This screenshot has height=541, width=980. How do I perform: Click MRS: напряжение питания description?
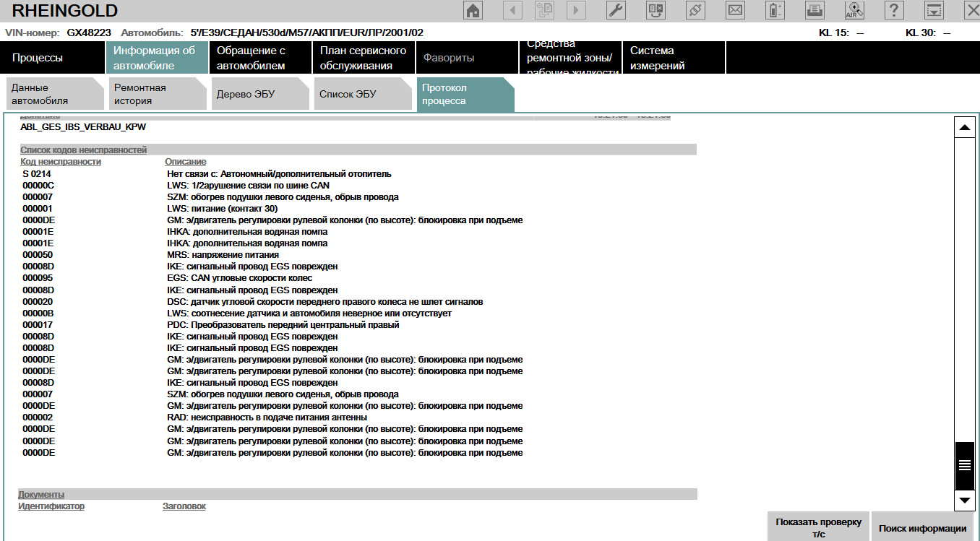(x=223, y=255)
